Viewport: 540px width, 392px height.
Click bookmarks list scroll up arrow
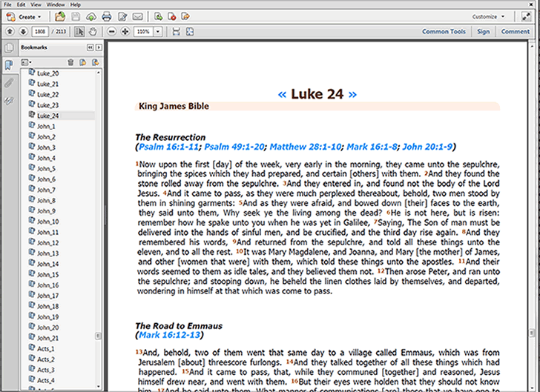99,73
